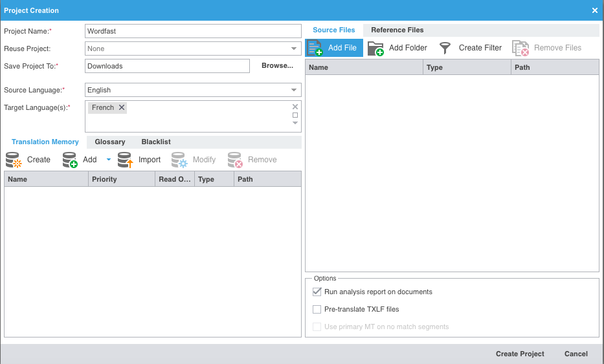
Task: Select the Reference Files tab
Action: tap(397, 30)
